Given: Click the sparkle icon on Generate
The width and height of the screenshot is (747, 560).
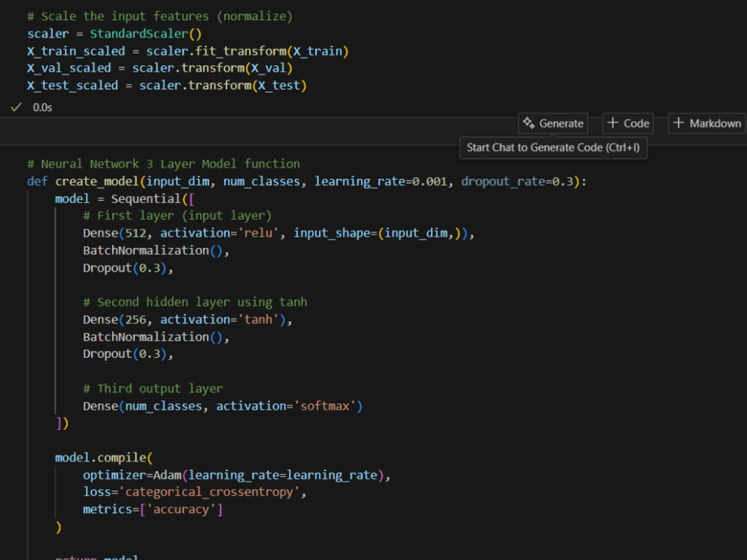Looking at the screenshot, I should pos(528,123).
